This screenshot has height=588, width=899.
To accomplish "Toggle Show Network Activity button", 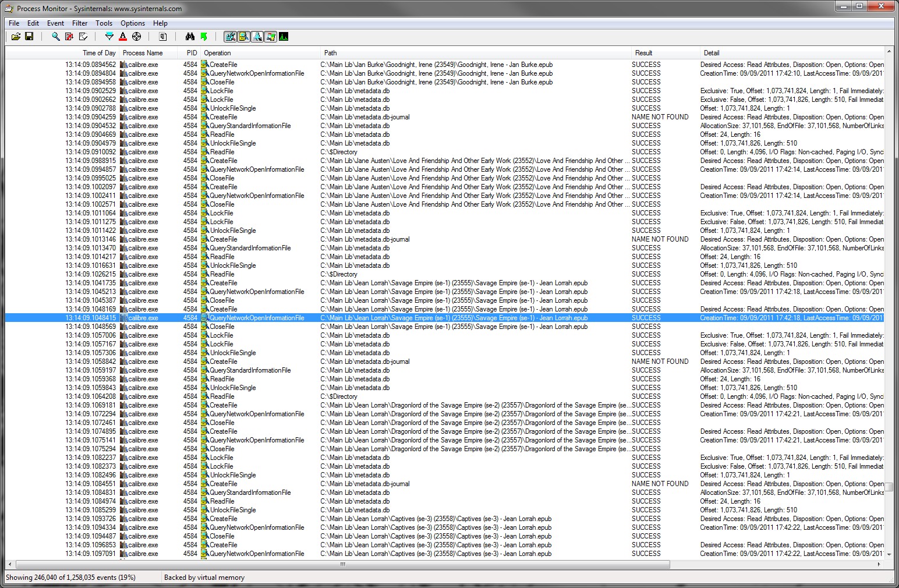I will (257, 37).
